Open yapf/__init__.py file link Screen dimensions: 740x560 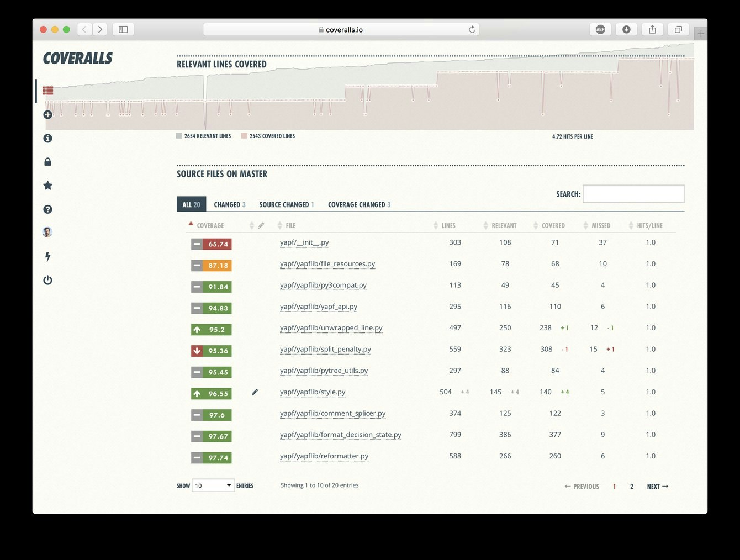point(304,242)
